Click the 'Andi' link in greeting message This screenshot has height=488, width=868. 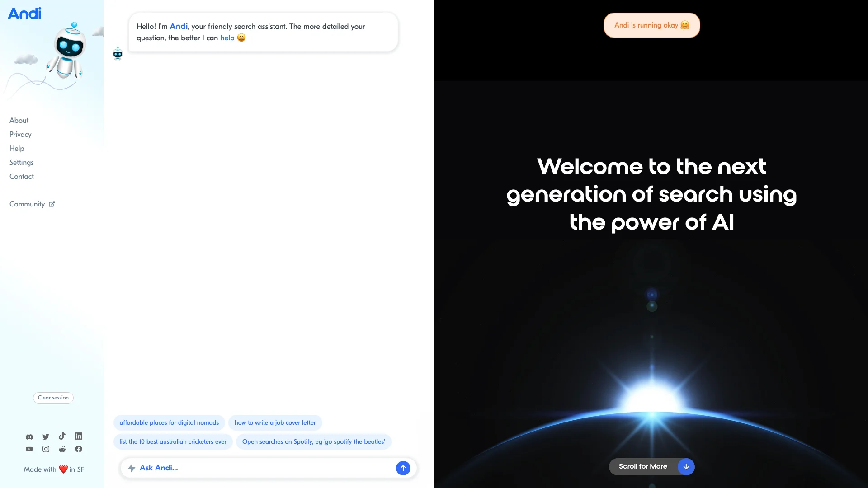[x=179, y=27]
